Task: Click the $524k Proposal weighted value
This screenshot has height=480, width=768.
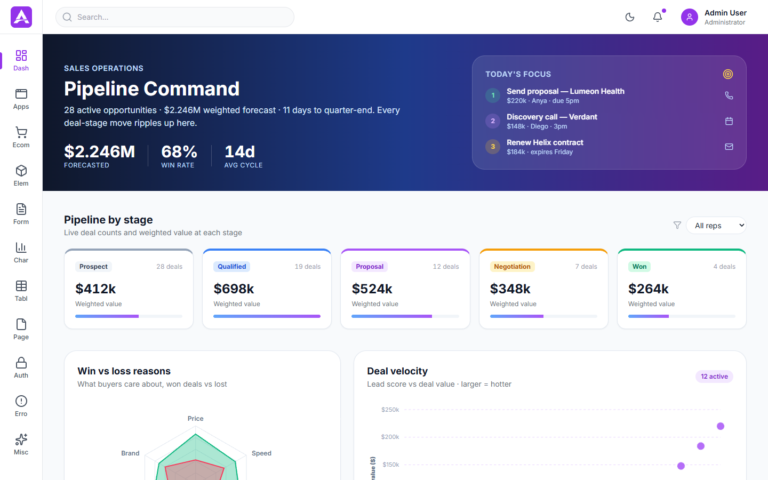Action: 372,289
